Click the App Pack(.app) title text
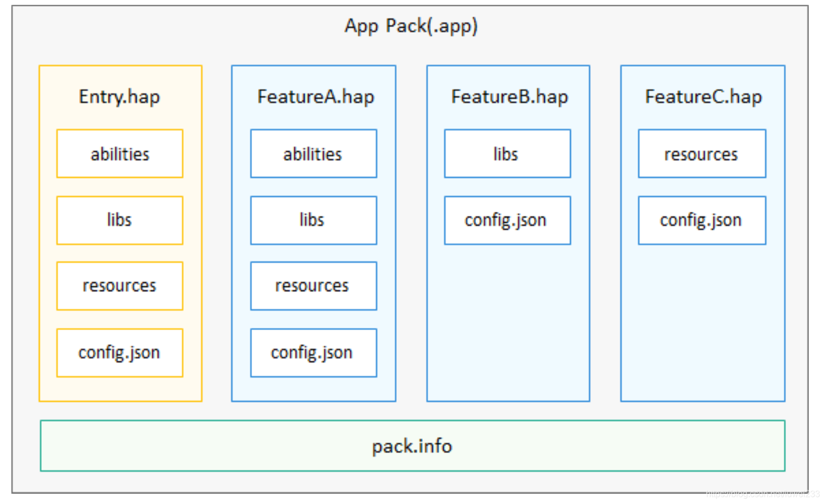Image resolution: width=825 pixels, height=504 pixels. [x=411, y=26]
